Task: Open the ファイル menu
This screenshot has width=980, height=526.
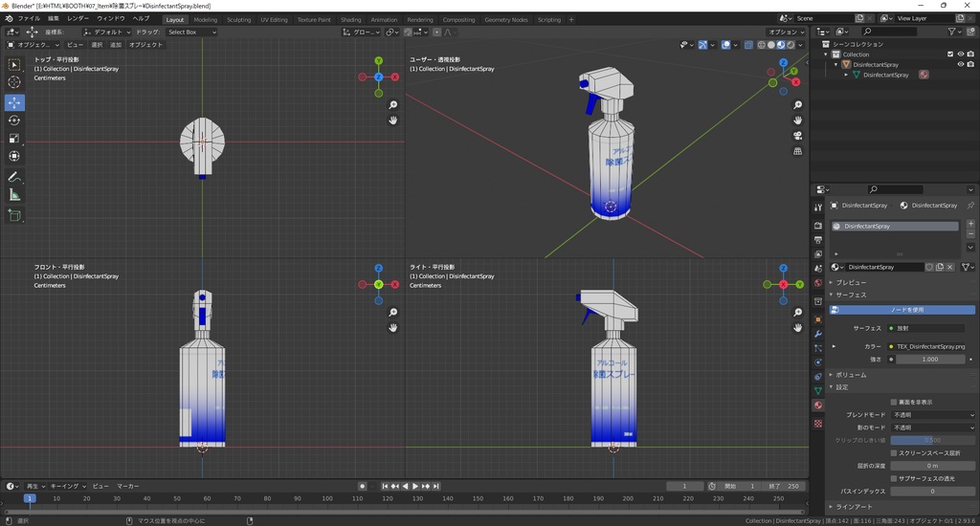Action: [x=29, y=18]
